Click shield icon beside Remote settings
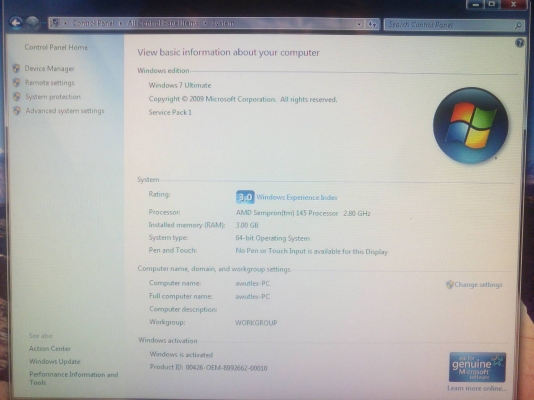534x400 pixels. pyautogui.click(x=16, y=82)
